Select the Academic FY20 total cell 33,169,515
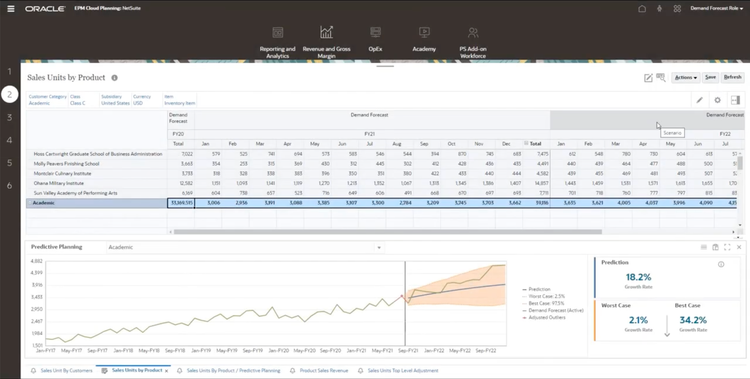This screenshot has height=379, width=750. pyautogui.click(x=181, y=203)
